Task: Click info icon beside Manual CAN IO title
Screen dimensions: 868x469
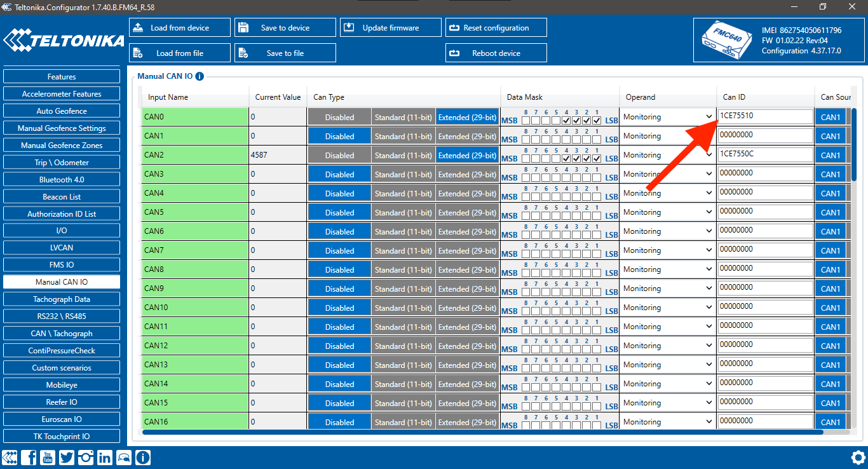Action: click(x=200, y=76)
